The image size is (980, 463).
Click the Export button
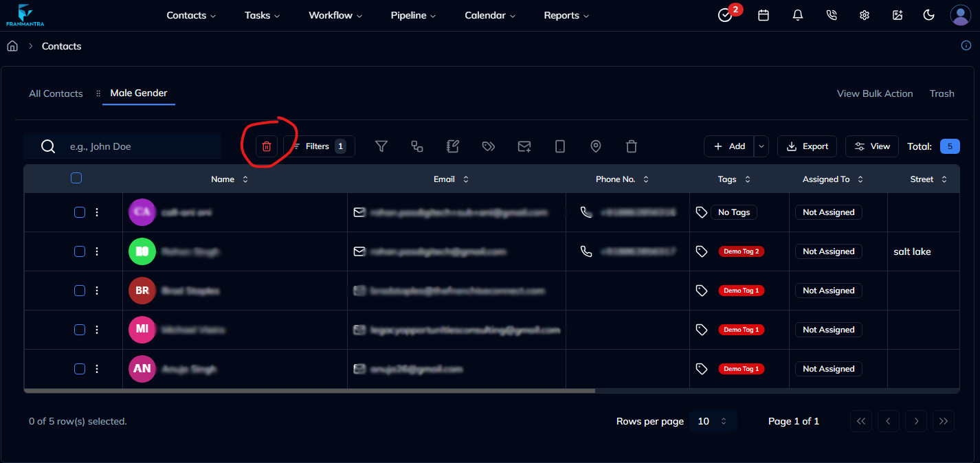(807, 146)
